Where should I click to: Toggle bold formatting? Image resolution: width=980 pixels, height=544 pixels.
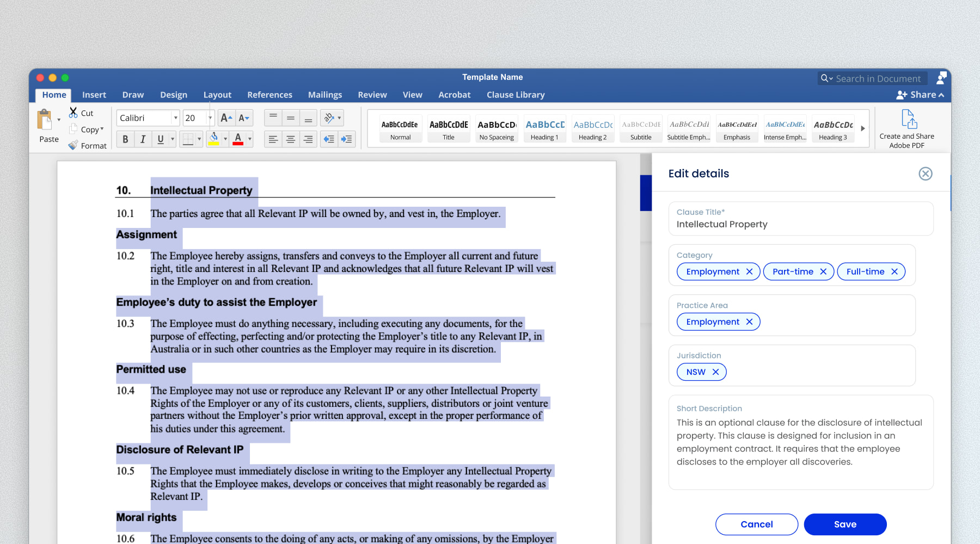pyautogui.click(x=125, y=139)
